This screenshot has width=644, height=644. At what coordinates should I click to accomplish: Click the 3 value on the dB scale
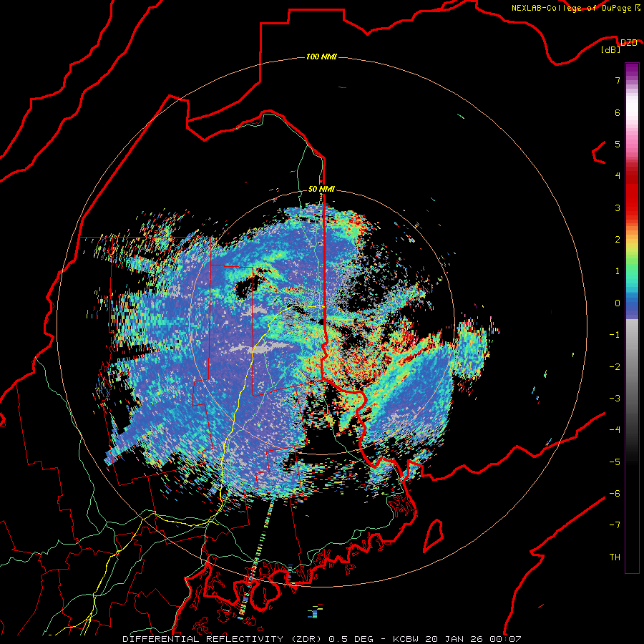pos(618,208)
